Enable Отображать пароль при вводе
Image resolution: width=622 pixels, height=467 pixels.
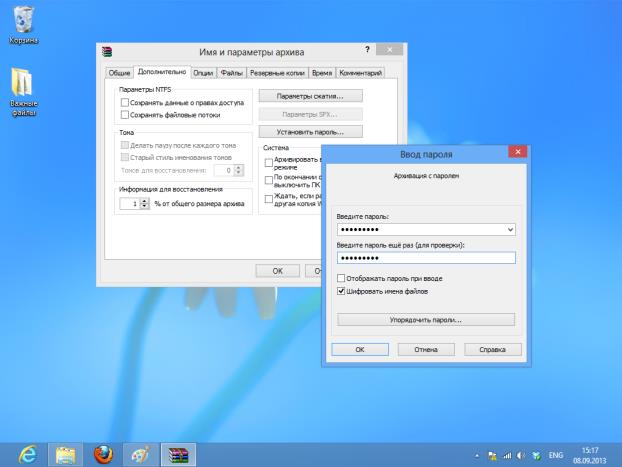[x=341, y=278]
